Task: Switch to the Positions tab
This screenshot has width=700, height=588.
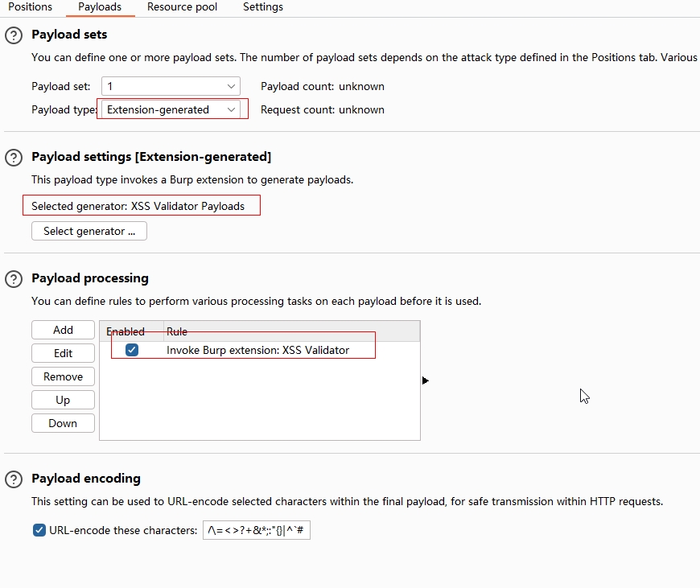Action: tap(30, 7)
